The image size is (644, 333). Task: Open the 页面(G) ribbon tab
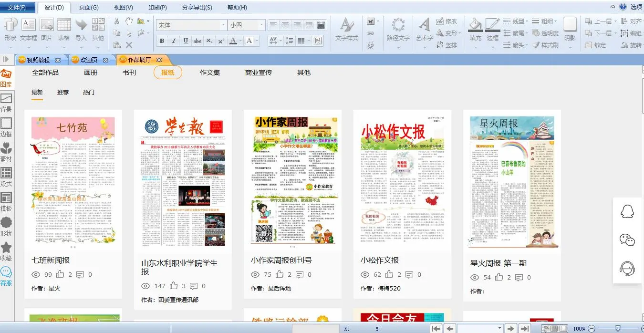pos(89,7)
